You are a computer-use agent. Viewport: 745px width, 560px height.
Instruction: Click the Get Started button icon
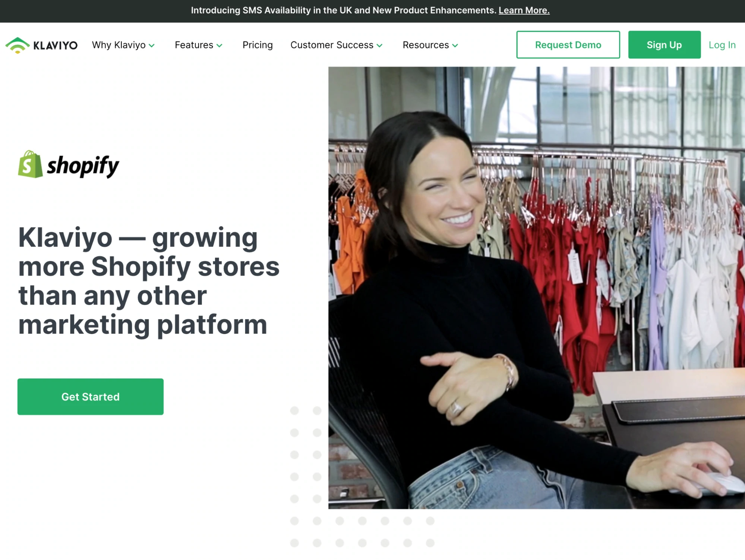(x=90, y=396)
